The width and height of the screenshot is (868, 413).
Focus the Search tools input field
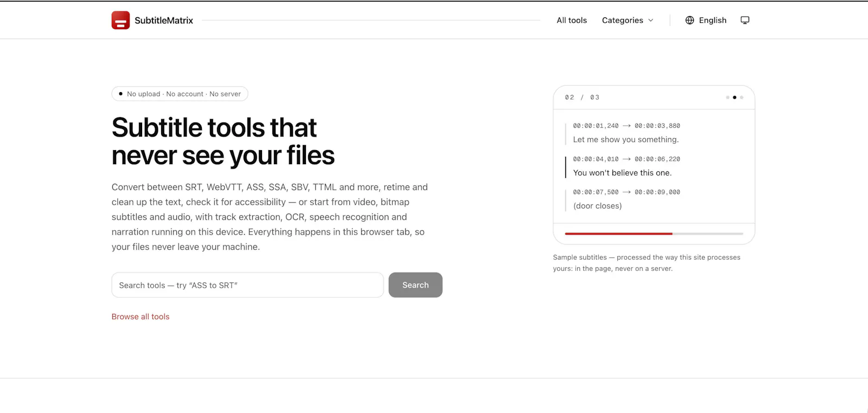pos(247,285)
